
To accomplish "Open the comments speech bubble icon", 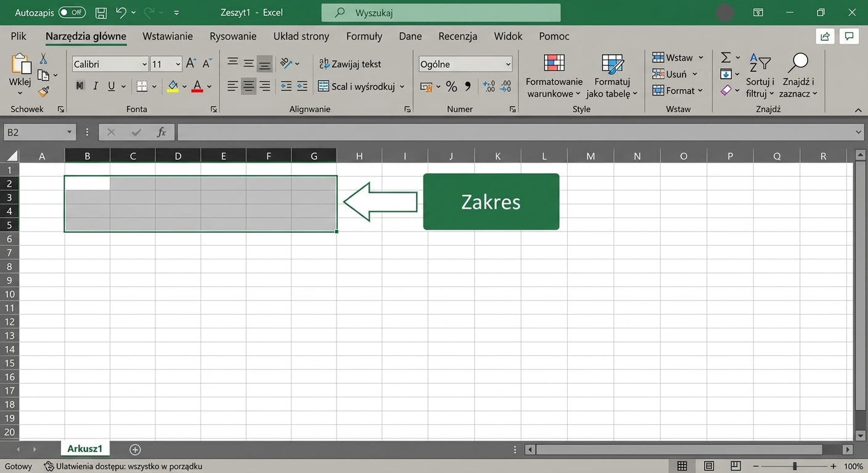I will point(850,36).
